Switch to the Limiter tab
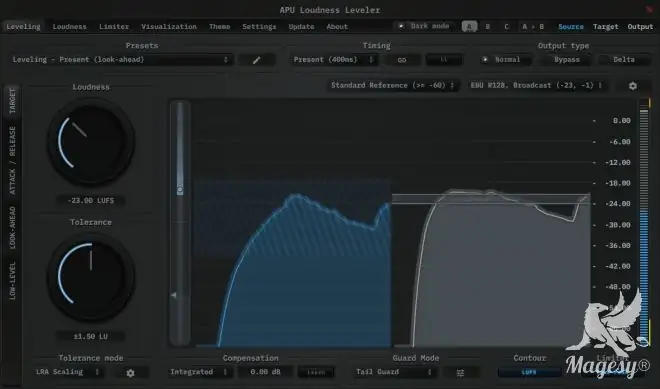Image resolution: width=660 pixels, height=389 pixels. [x=114, y=27]
